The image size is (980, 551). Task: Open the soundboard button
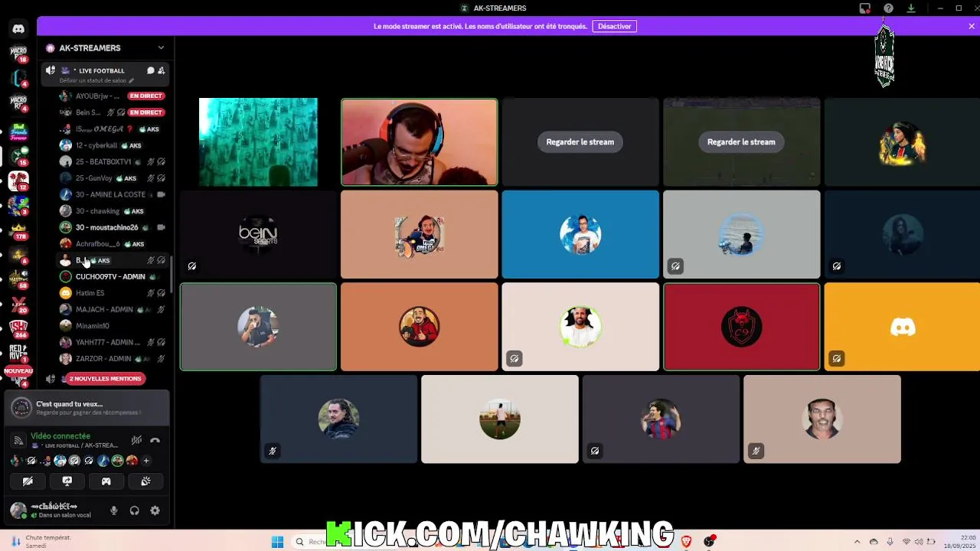coord(145,481)
